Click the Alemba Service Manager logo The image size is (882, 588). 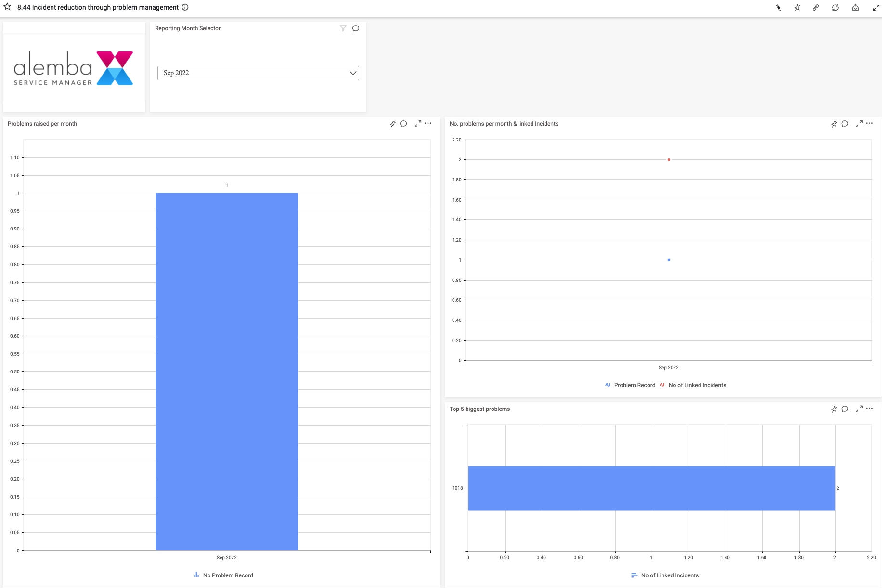[x=74, y=68]
